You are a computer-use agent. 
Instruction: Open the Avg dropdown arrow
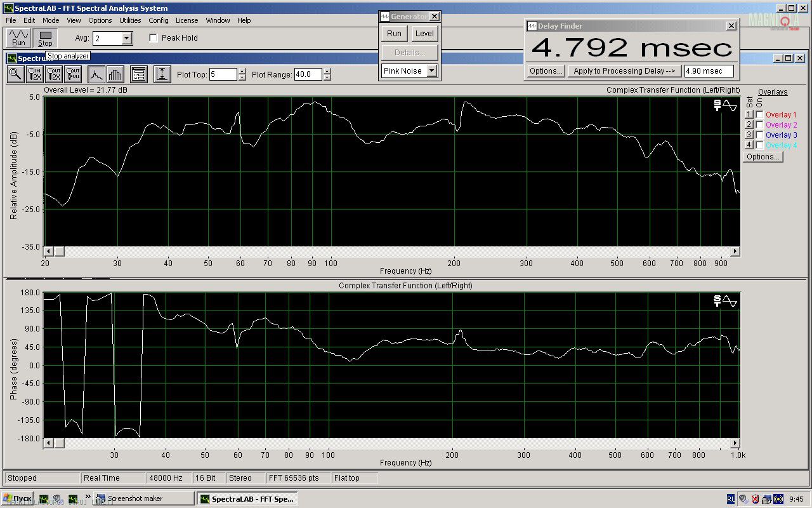pos(126,39)
